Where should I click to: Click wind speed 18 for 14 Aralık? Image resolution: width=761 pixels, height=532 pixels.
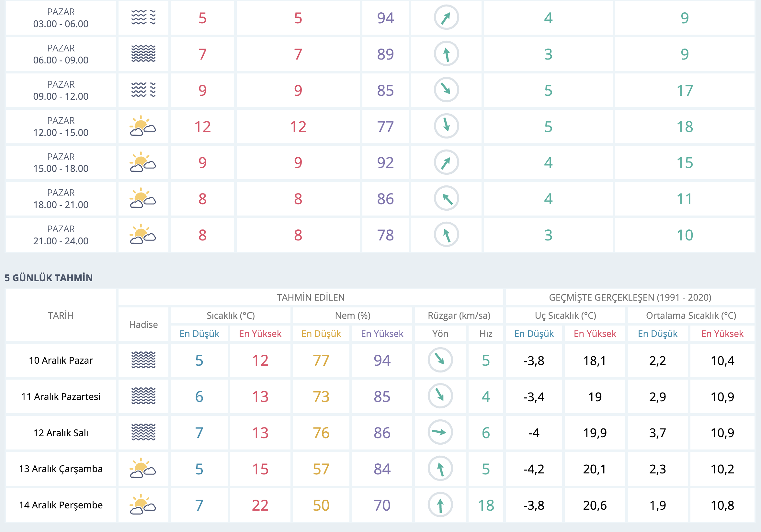(485, 505)
